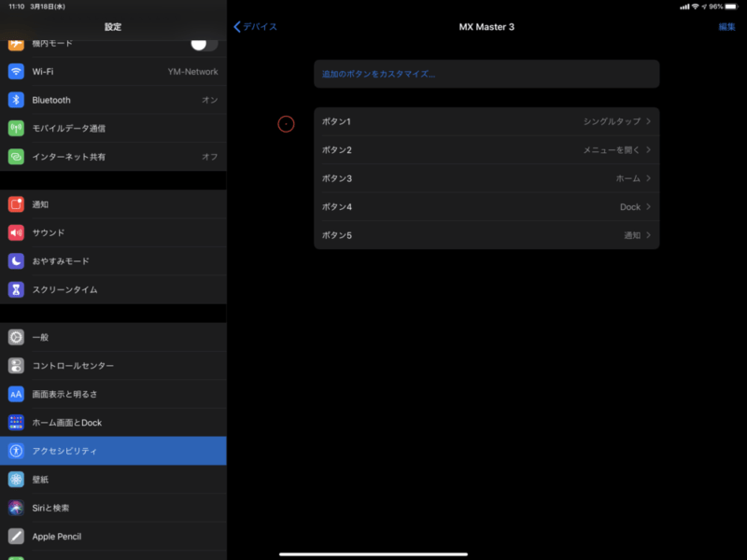Viewport: 747px width, 560px height.
Task: Tap the ボタン1 row label
Action: click(x=336, y=121)
